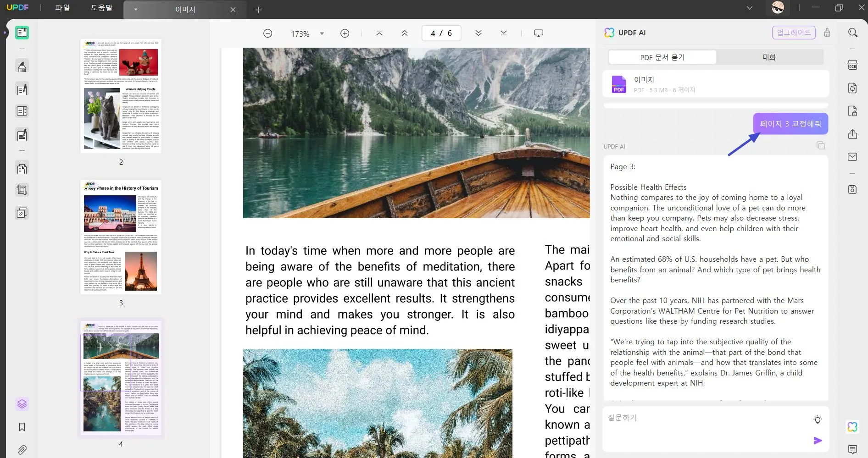Click the 173% zoom value
This screenshot has width=868, height=458.
click(x=300, y=34)
